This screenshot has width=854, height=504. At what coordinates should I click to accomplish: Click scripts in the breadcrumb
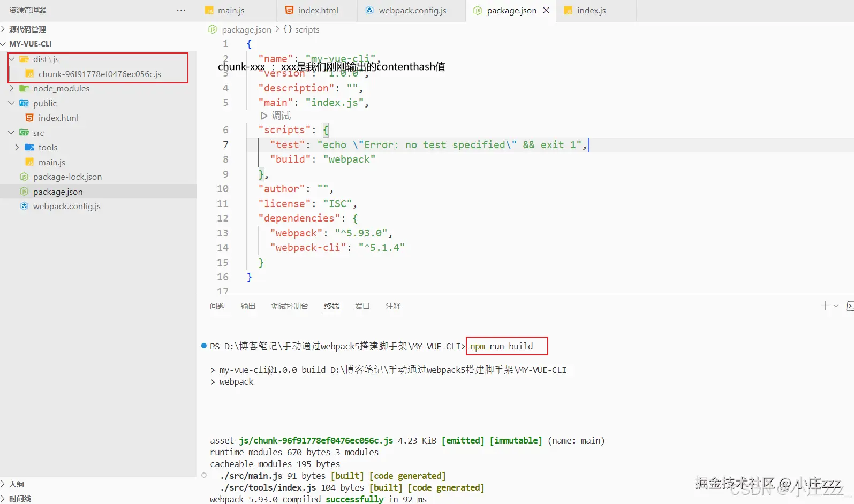307,29
